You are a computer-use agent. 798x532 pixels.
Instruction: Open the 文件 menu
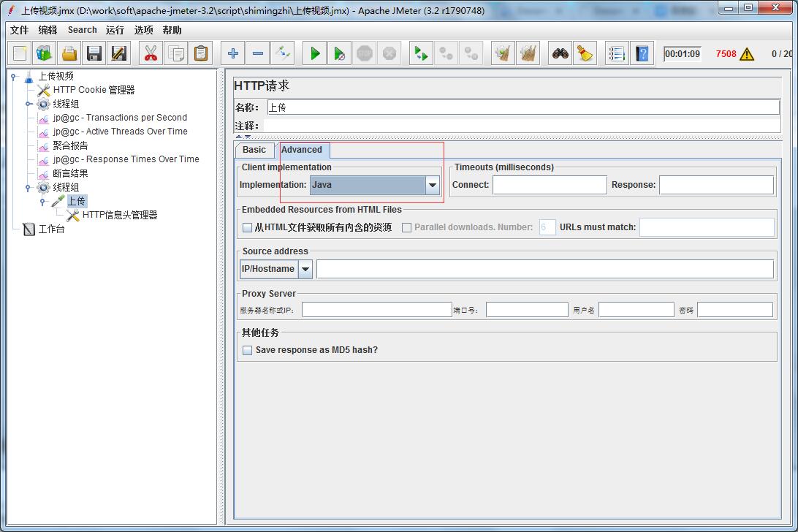coord(19,30)
